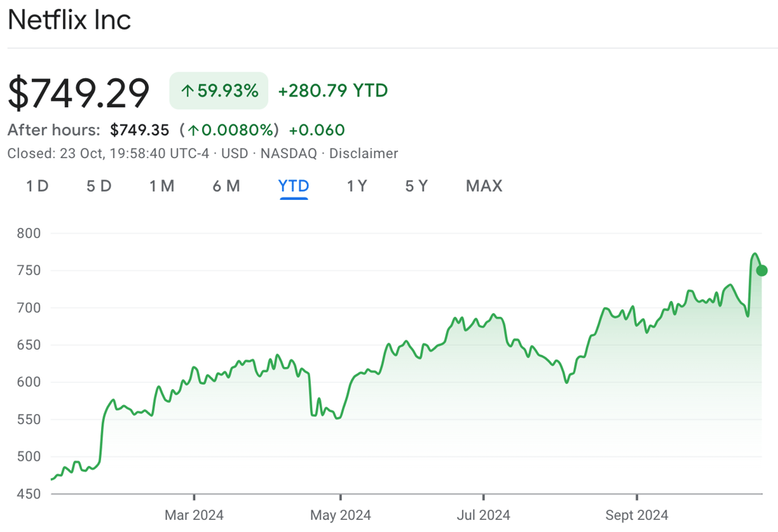The width and height of the screenshot is (778, 532).
Task: Click the 800 y-axis label
Action: coord(29,233)
